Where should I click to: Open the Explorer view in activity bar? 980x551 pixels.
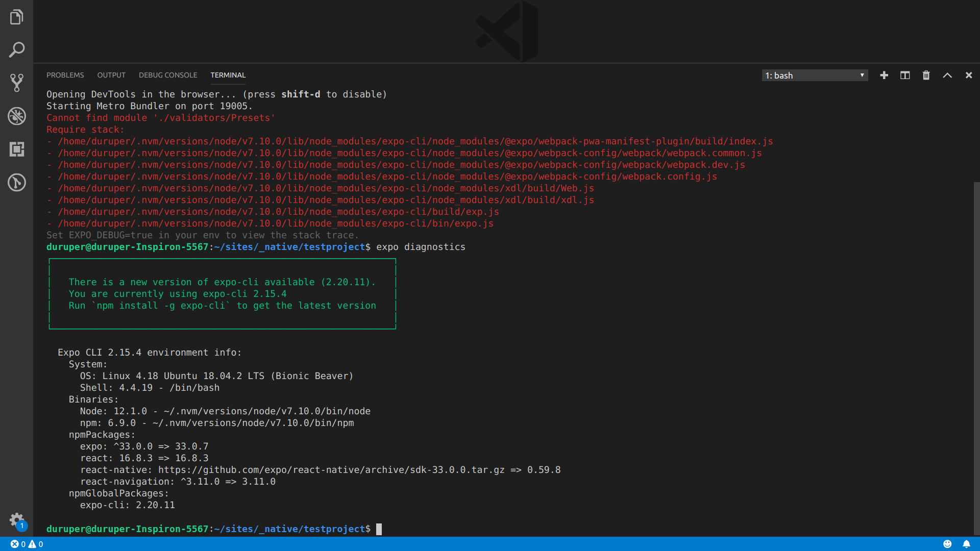16,17
